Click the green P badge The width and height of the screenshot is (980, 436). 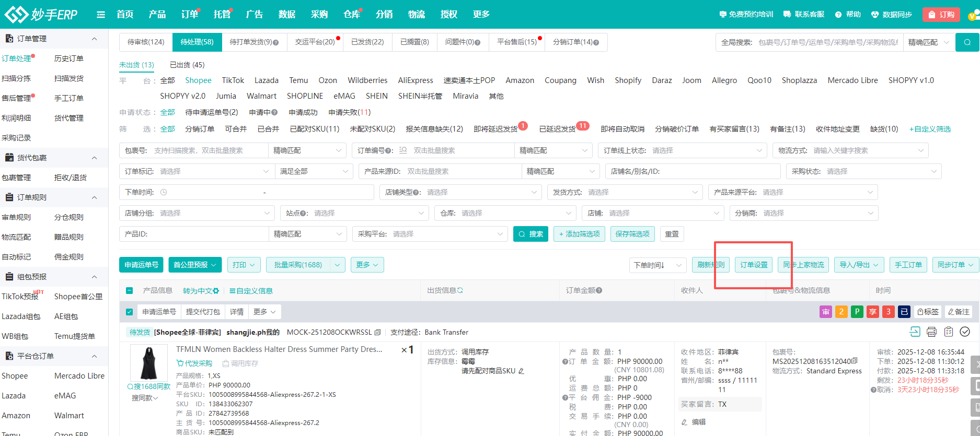(x=857, y=312)
